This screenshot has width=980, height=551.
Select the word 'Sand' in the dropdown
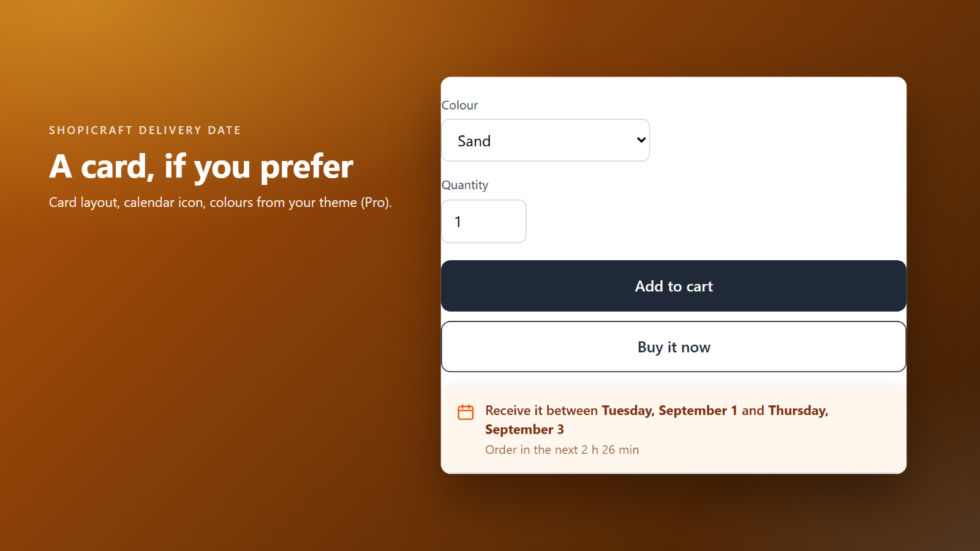(474, 141)
